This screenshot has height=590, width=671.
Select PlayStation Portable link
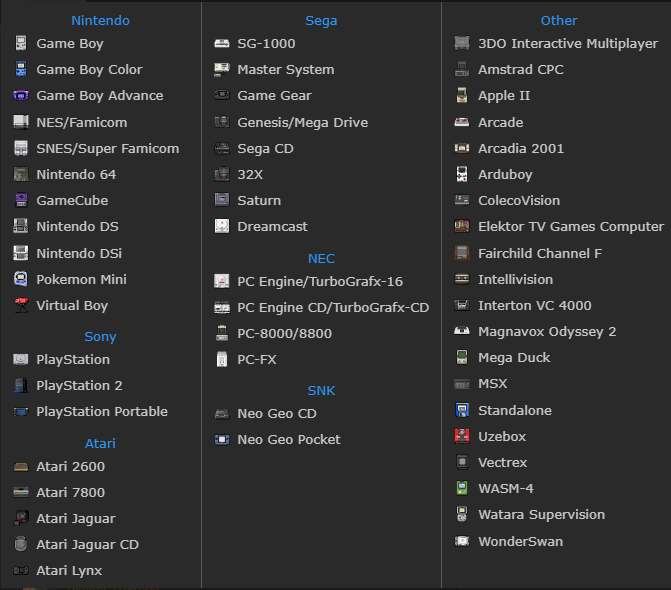[102, 412]
